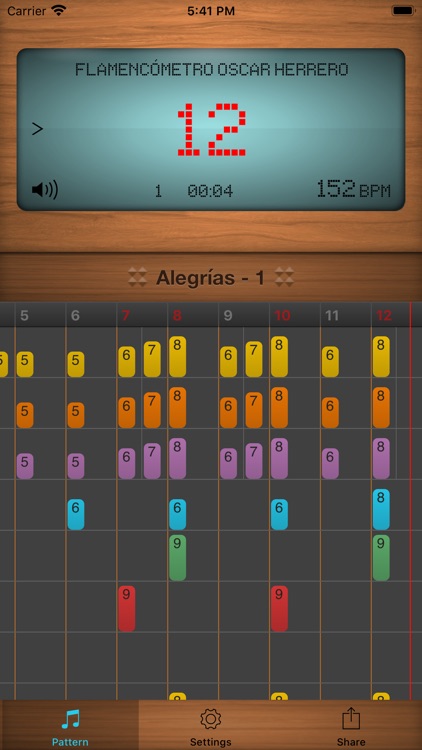Tap orange 8 block under beat 10
This screenshot has height=750, width=422.
click(279, 408)
